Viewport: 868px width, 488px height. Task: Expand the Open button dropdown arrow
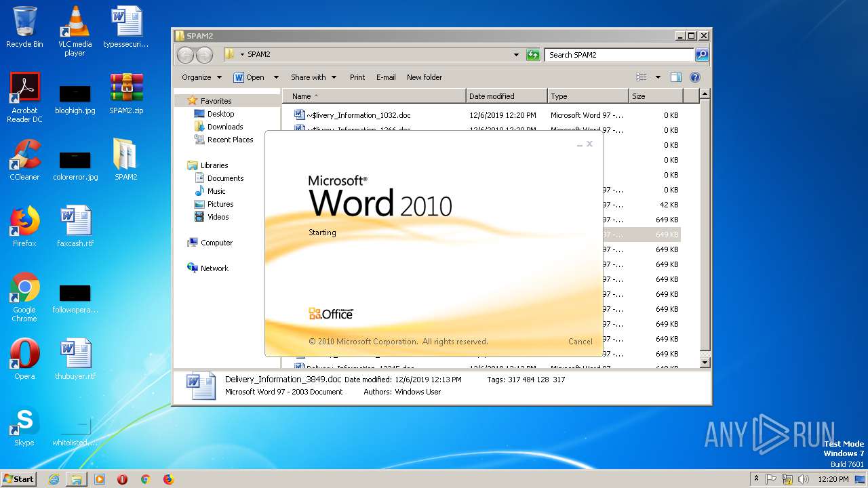click(x=276, y=77)
